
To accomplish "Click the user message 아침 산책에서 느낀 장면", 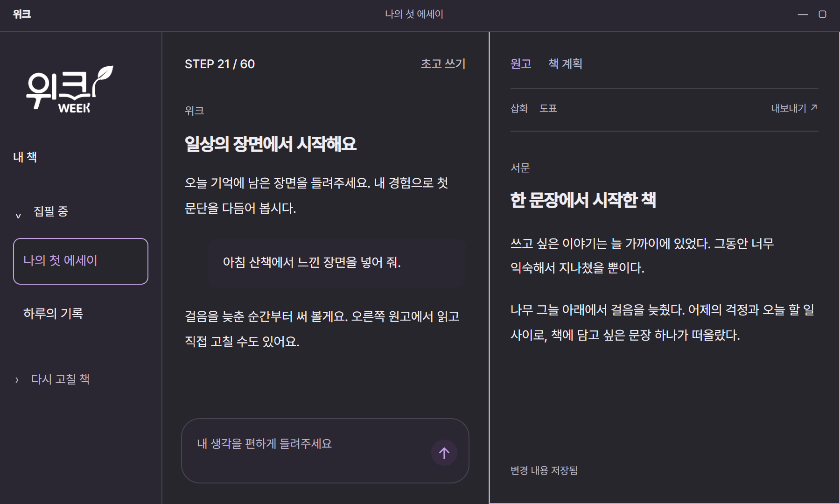I will (x=336, y=262).
